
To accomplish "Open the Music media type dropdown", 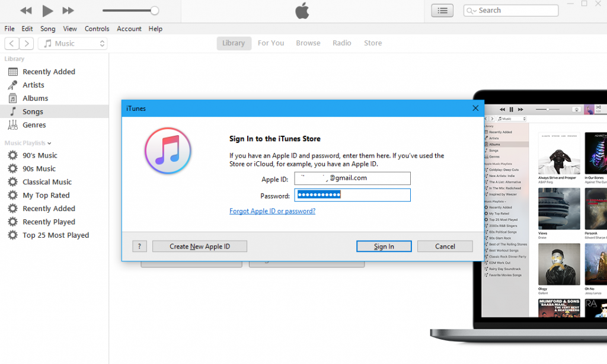I will [x=73, y=43].
